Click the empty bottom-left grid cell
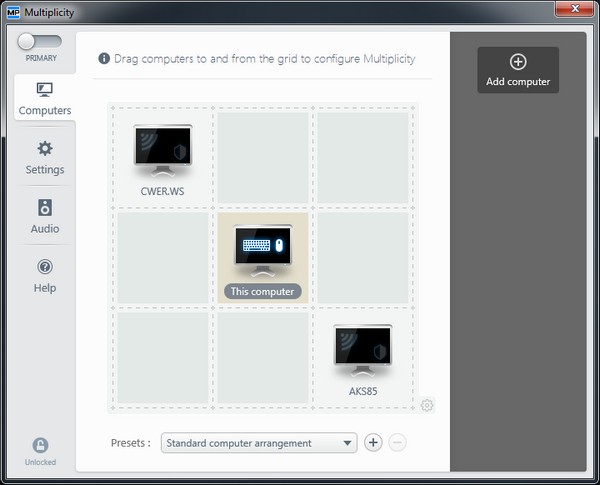Image resolution: width=600 pixels, height=485 pixels. 163,357
